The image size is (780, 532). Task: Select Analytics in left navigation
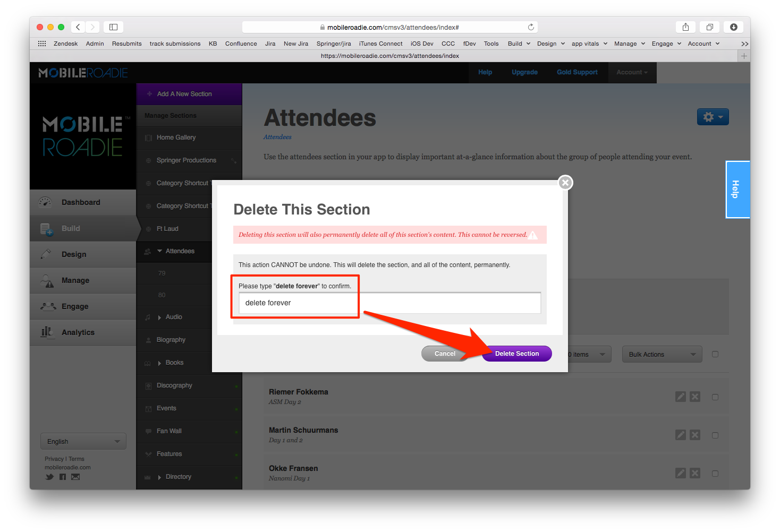tap(78, 332)
